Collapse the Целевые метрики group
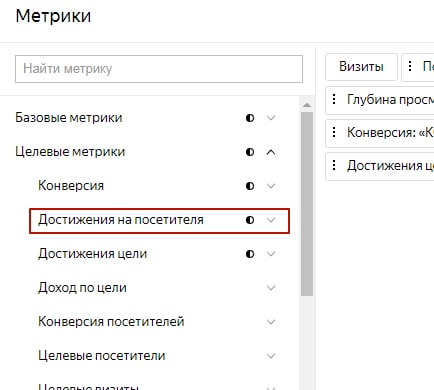The image size is (434, 390). 271,152
